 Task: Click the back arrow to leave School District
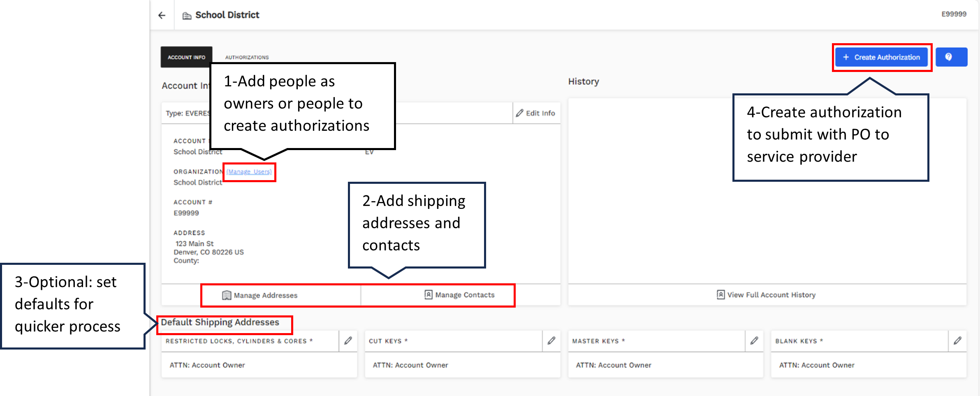click(162, 15)
